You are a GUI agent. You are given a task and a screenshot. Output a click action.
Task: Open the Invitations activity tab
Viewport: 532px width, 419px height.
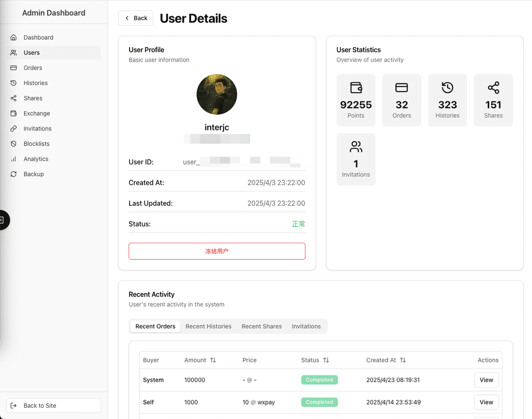pos(306,326)
